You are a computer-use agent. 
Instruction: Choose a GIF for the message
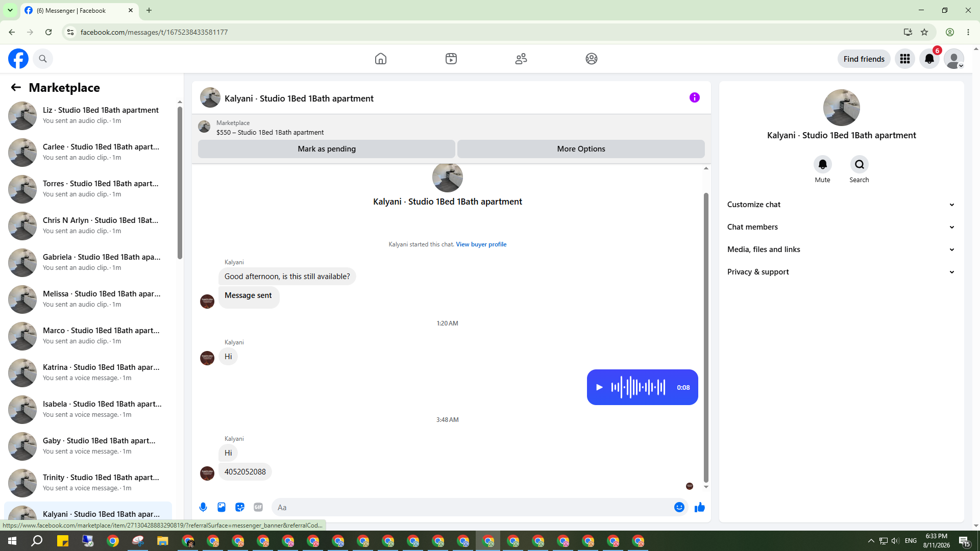pos(258,507)
